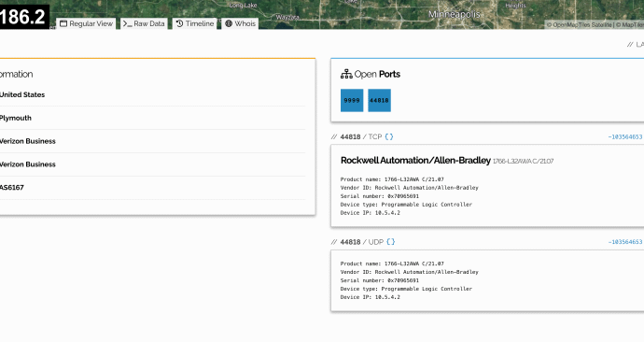644x342 pixels.
Task: Click the Serial number line in TCP banner
Action: click(x=380, y=196)
